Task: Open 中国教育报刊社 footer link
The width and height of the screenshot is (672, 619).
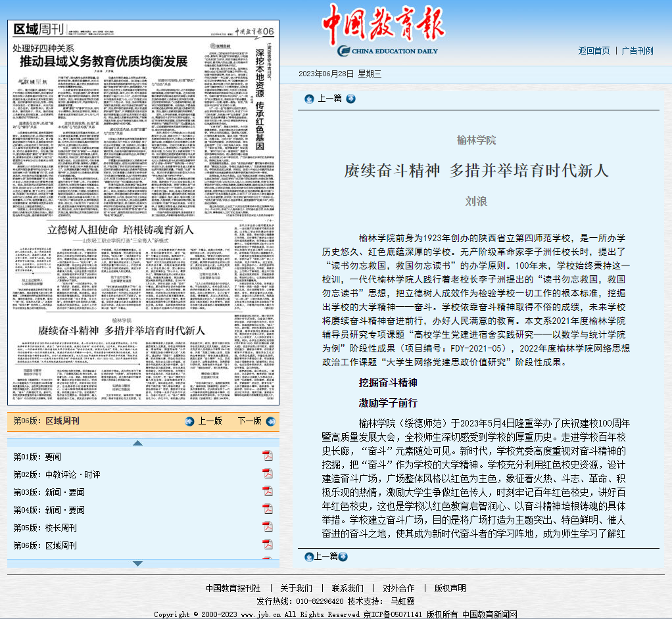Action: (x=233, y=588)
